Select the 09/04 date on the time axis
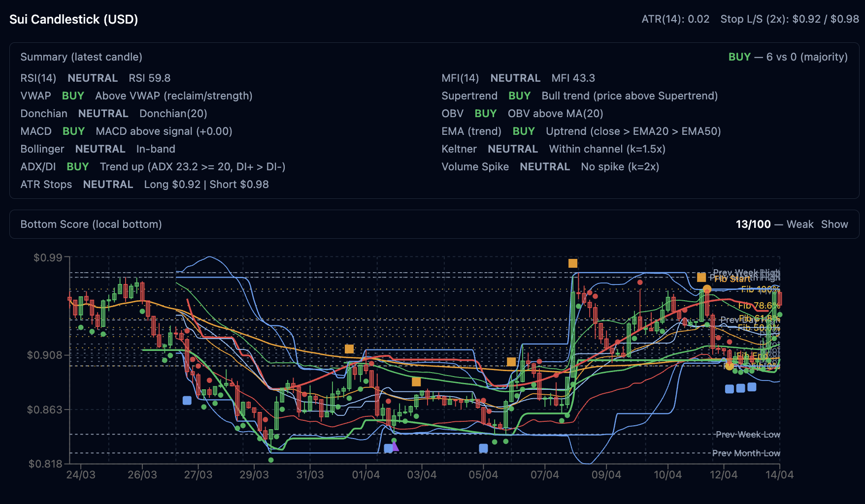865x504 pixels. (606, 475)
